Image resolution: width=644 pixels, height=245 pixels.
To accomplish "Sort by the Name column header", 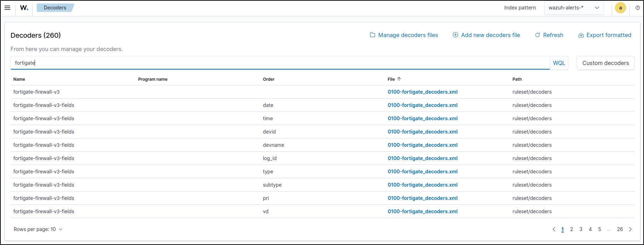I will coord(19,79).
